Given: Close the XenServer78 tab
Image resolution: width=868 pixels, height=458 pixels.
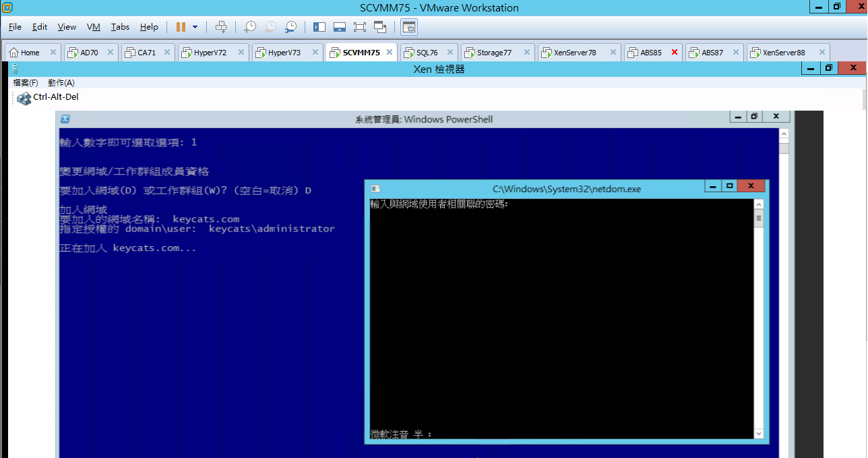Looking at the screenshot, I should click(x=613, y=53).
